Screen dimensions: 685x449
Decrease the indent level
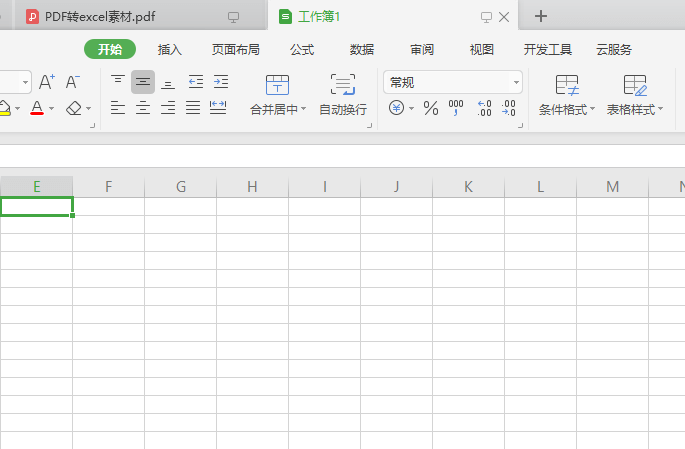(x=196, y=82)
